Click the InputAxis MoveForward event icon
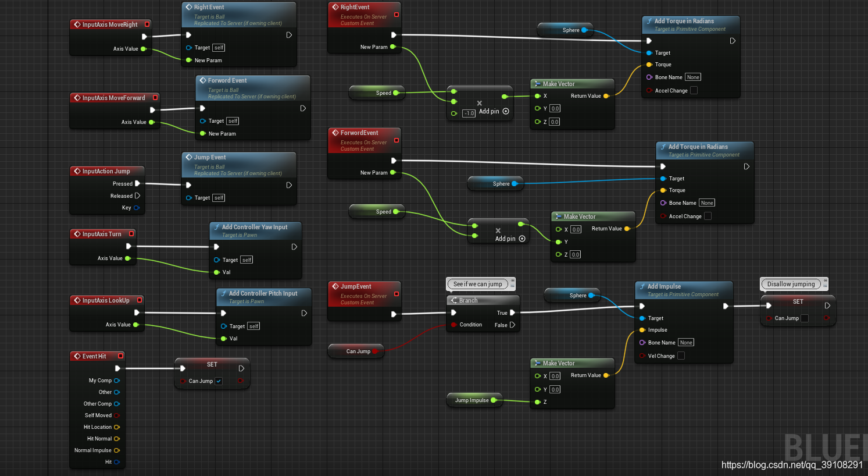The width and height of the screenshot is (868, 476). (77, 98)
